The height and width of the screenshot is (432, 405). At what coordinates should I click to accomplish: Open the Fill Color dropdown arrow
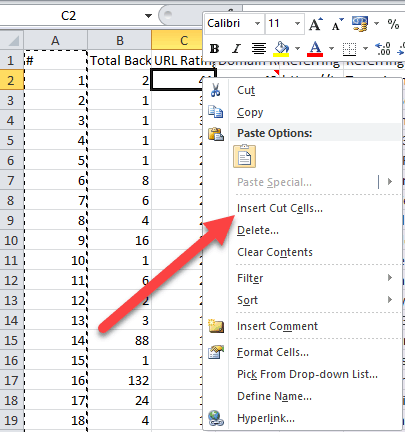[x=297, y=49]
